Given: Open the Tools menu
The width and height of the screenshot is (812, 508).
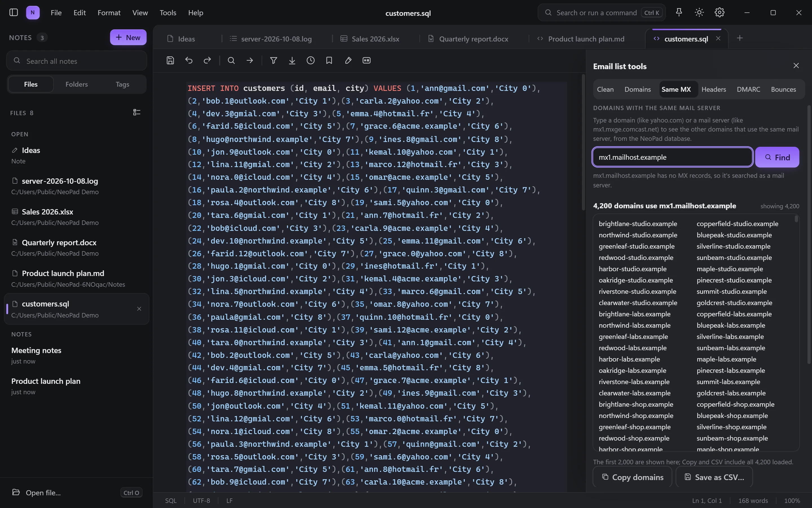Looking at the screenshot, I should tap(168, 13).
